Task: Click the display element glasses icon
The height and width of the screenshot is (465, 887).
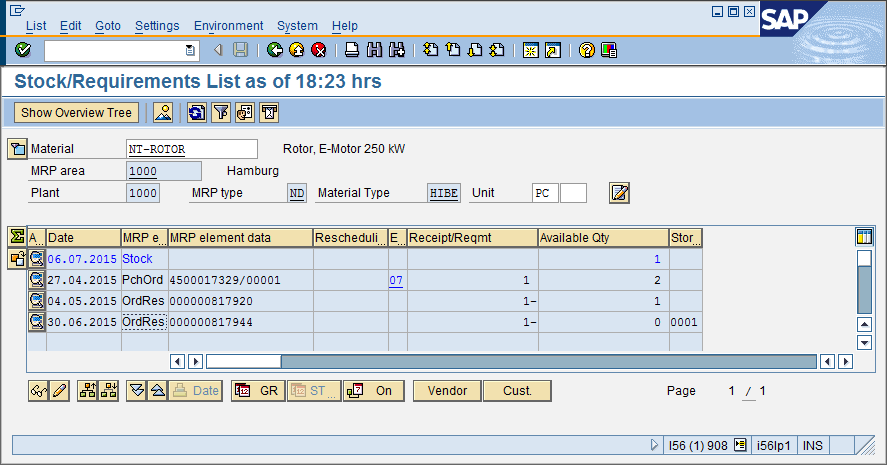Action: pyautogui.click(x=38, y=391)
